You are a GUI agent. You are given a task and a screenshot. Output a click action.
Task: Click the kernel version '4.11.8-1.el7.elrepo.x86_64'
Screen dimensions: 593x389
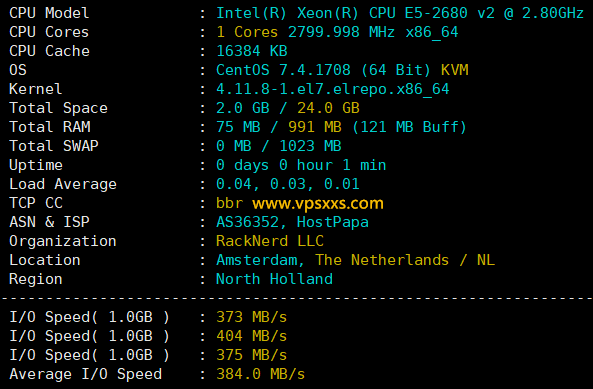333,90
